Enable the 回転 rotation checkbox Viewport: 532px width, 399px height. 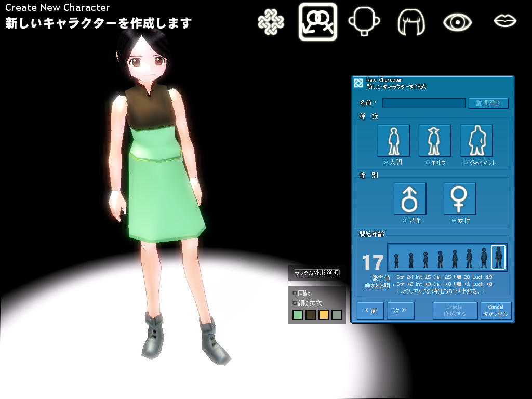pos(295,293)
